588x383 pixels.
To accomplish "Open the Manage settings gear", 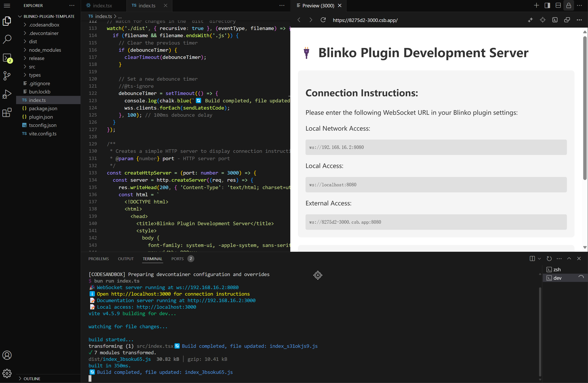I will point(7,373).
